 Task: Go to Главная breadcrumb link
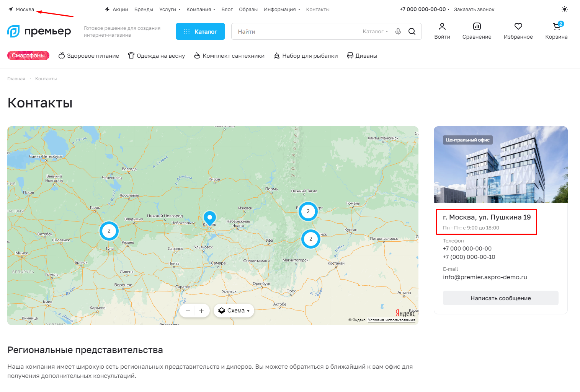(x=16, y=79)
